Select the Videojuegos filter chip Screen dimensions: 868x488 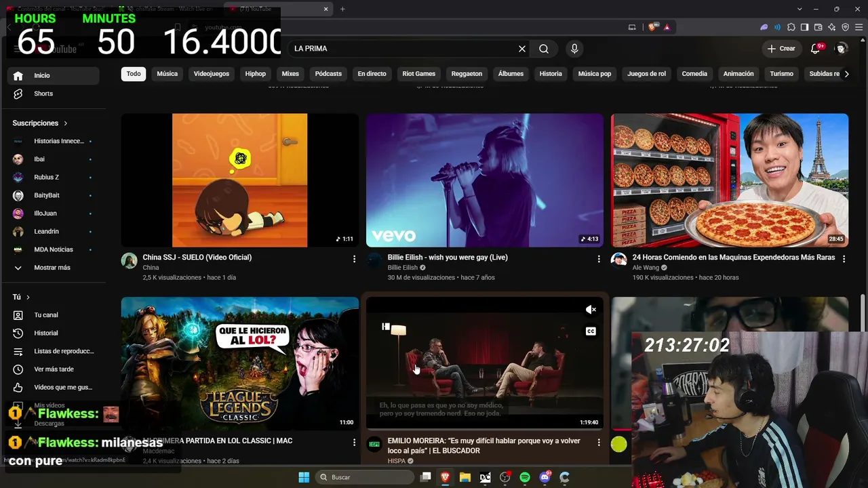212,74
